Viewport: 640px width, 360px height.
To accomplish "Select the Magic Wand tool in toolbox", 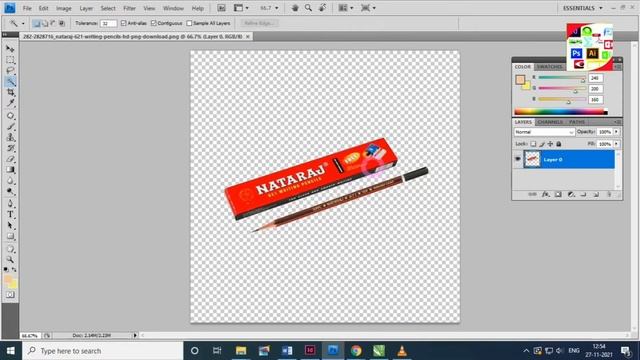I will (10, 82).
